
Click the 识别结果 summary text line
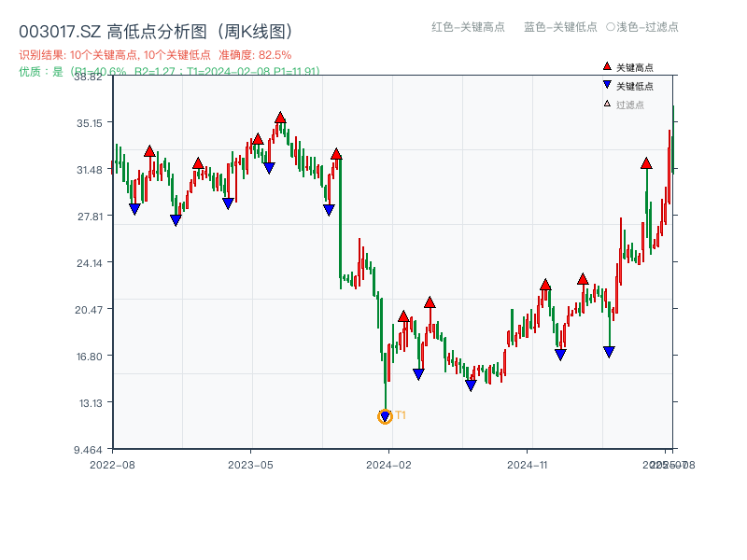tap(155, 55)
